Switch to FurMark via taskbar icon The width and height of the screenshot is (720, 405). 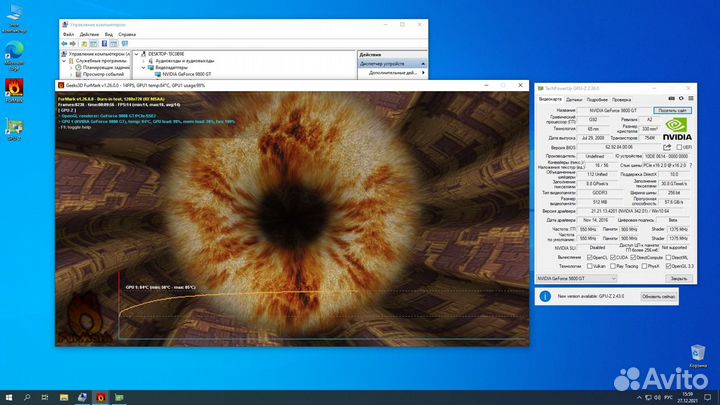[x=101, y=397]
